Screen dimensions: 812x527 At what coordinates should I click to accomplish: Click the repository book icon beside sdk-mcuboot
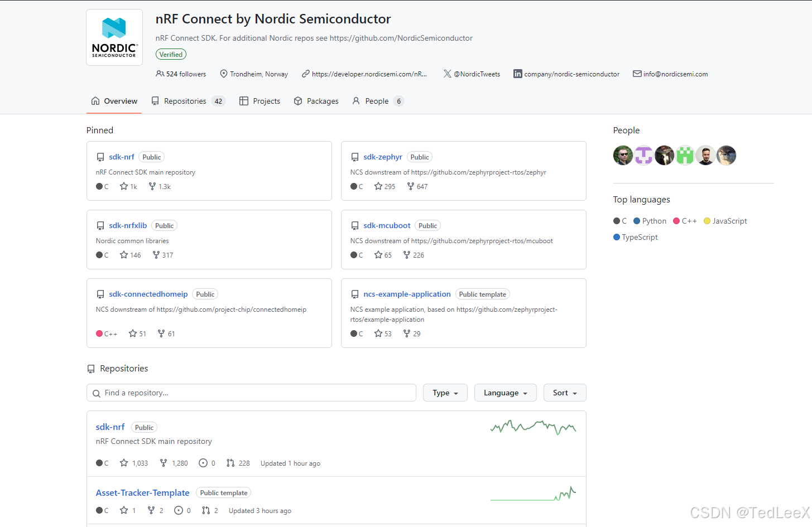click(x=355, y=225)
